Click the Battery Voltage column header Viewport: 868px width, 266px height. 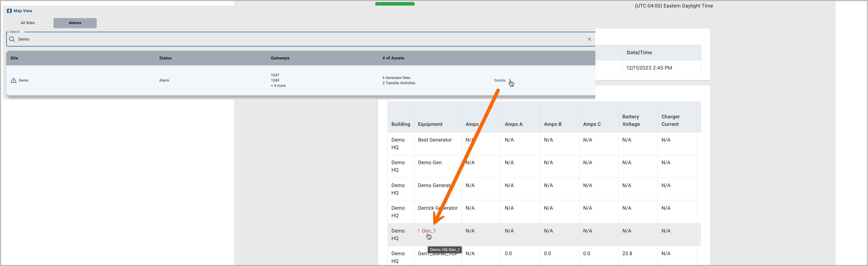pyautogui.click(x=631, y=120)
